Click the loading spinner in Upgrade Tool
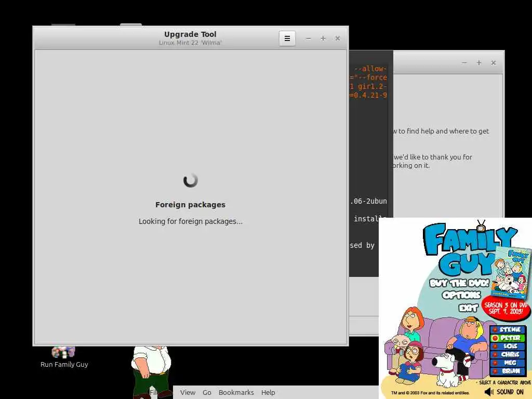Screen dimensions: 532x399 pos(190,180)
